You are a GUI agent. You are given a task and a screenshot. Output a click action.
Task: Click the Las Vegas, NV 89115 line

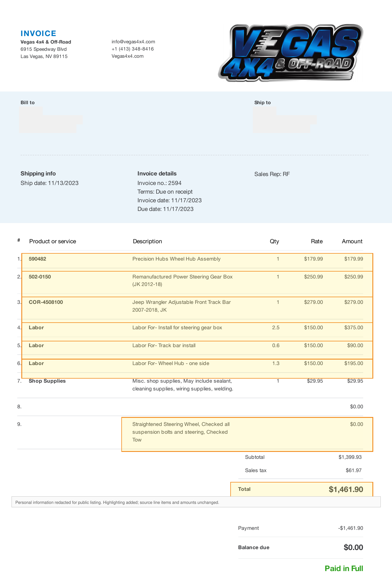pyautogui.click(x=44, y=56)
